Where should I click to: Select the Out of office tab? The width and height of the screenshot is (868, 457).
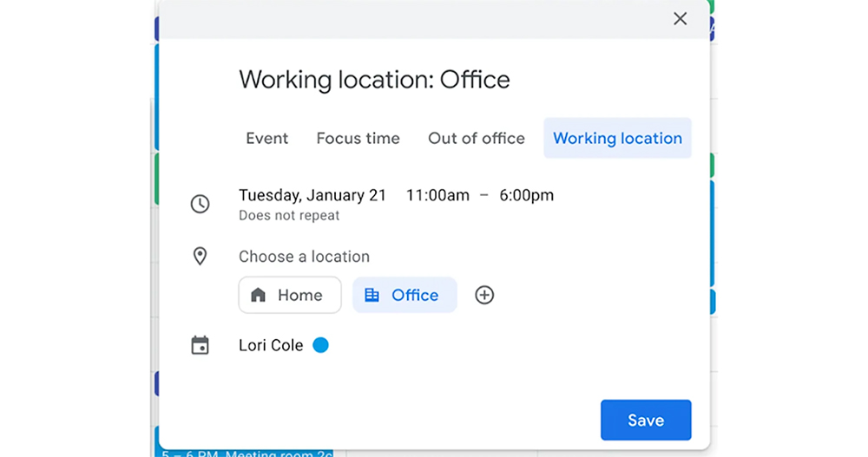[476, 139]
